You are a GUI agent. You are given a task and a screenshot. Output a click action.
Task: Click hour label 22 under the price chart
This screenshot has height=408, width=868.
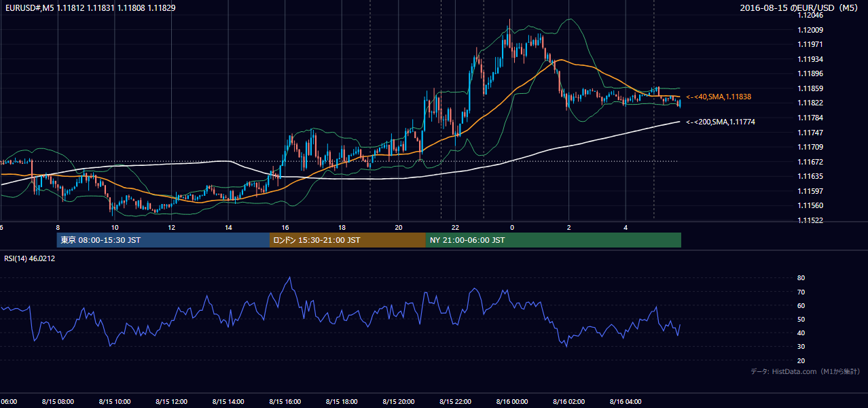(x=455, y=227)
